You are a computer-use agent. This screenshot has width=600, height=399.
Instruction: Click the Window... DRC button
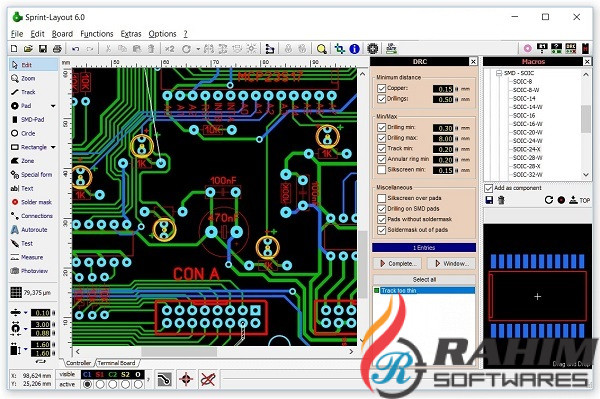452,264
